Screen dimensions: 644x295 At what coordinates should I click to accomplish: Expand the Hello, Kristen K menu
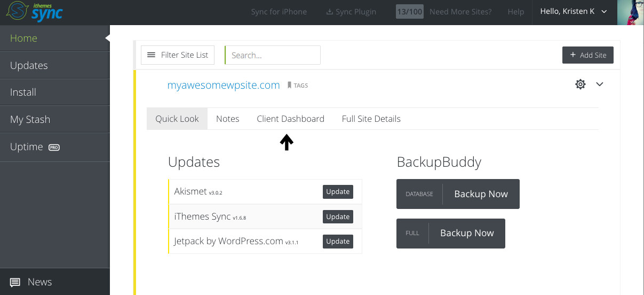[574, 11]
